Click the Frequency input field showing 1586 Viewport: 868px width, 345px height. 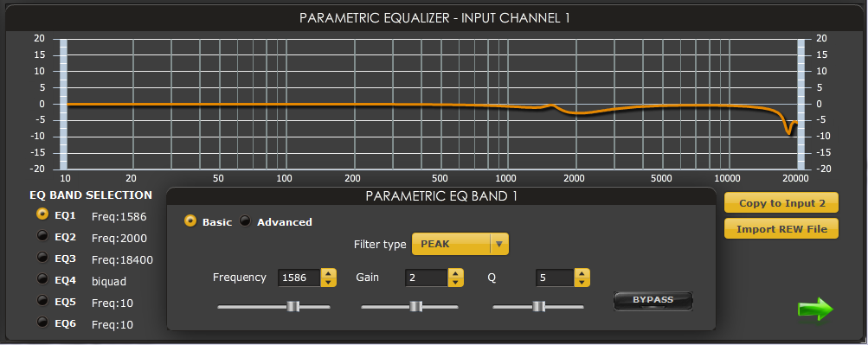tap(299, 278)
